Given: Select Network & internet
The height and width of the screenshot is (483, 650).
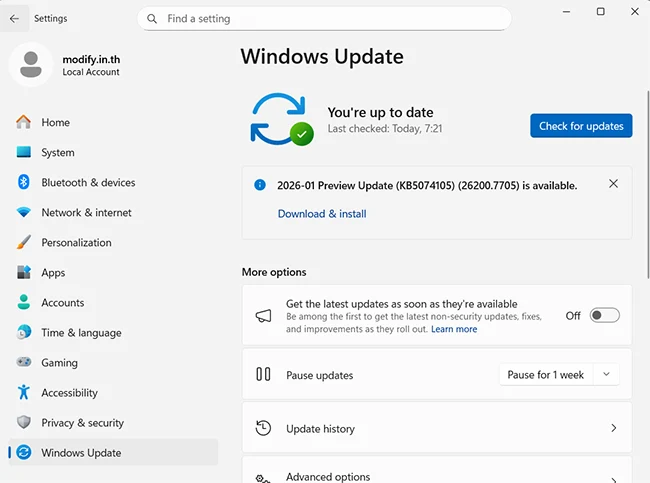Looking at the screenshot, I should (113, 213).
